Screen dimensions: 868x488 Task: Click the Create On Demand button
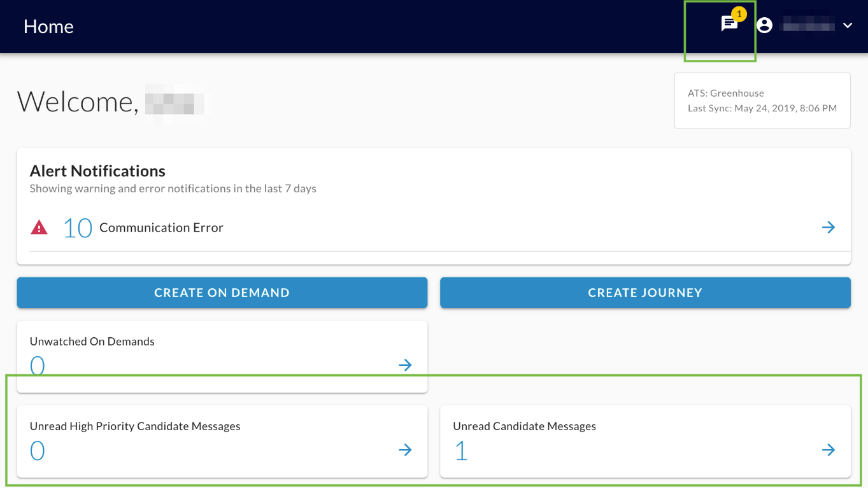(x=222, y=293)
